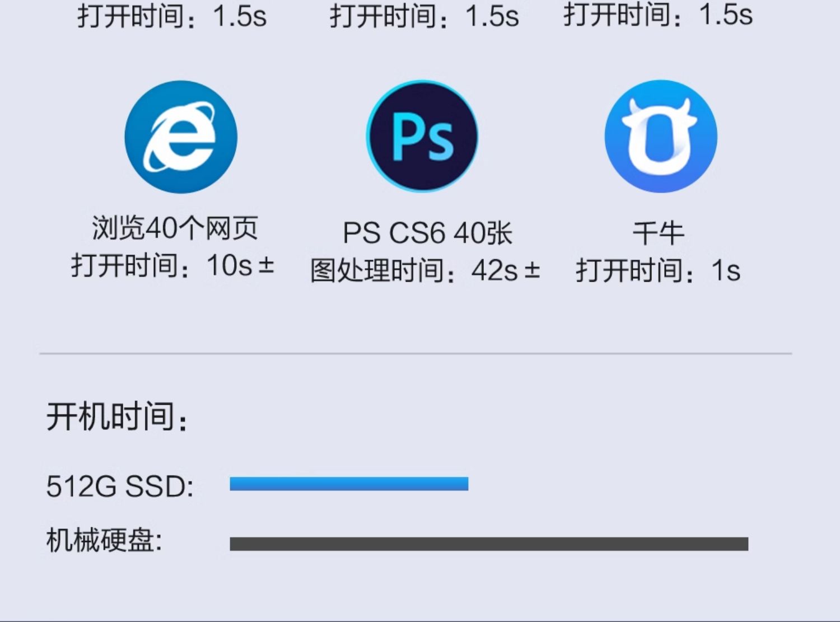Click the 图处理时间：42s text

point(414,271)
